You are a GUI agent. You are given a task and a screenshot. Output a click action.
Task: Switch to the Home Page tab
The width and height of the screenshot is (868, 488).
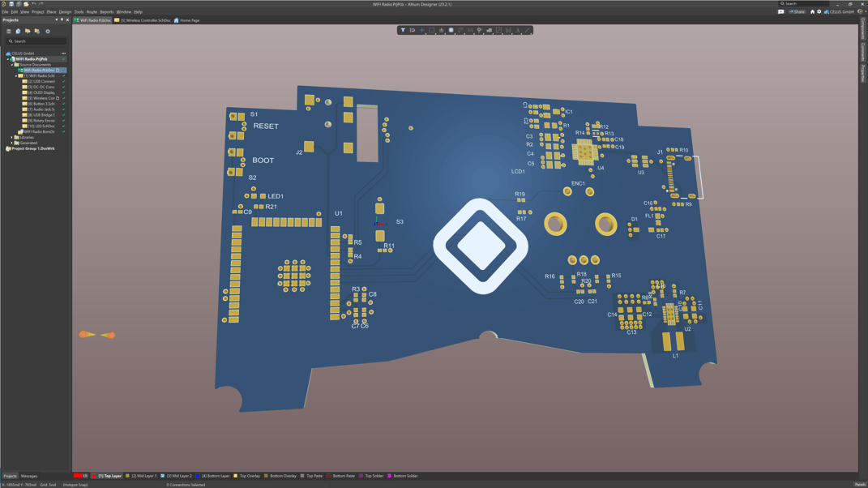[186, 20]
